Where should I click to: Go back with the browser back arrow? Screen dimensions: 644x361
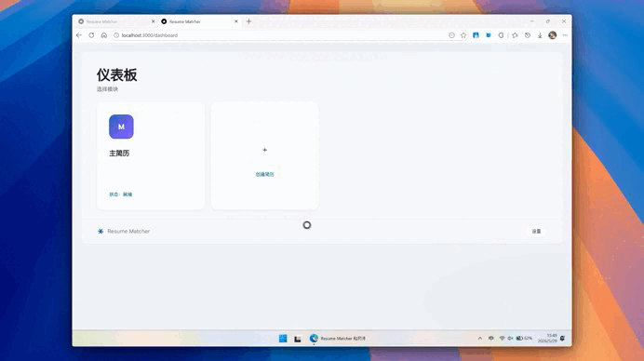[79, 35]
